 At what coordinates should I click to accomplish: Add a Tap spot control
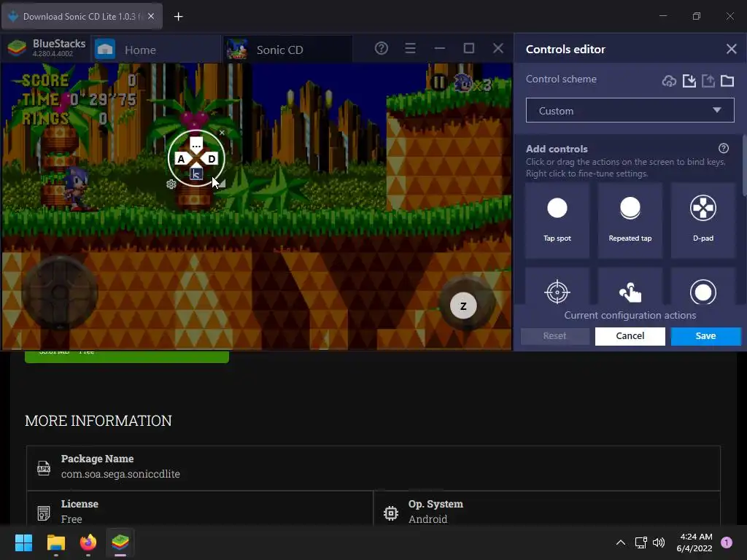[557, 220]
